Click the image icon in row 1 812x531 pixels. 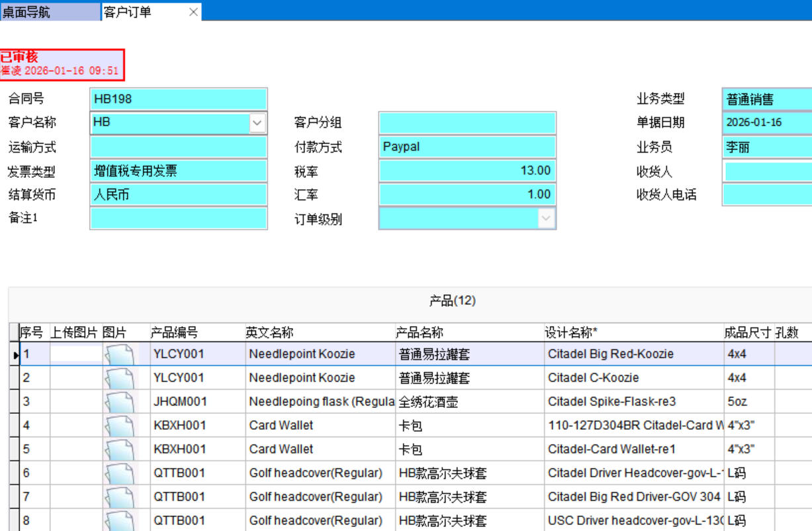tap(120, 354)
